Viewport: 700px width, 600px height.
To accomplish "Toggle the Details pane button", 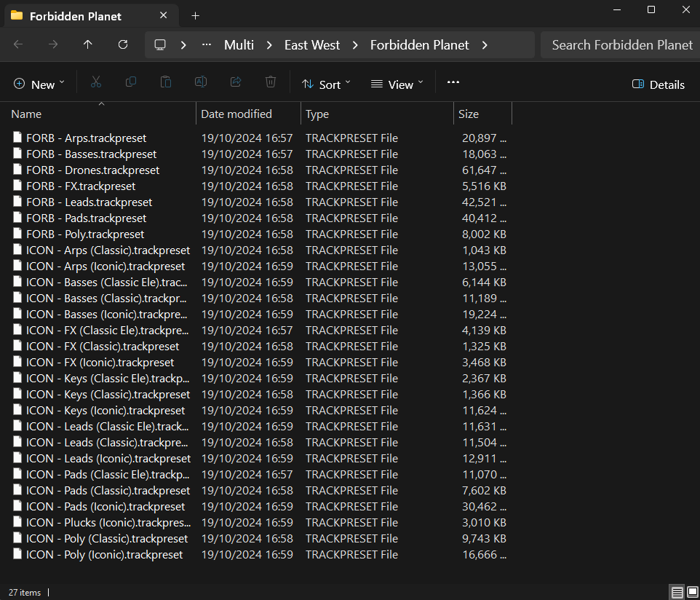I will (x=659, y=84).
